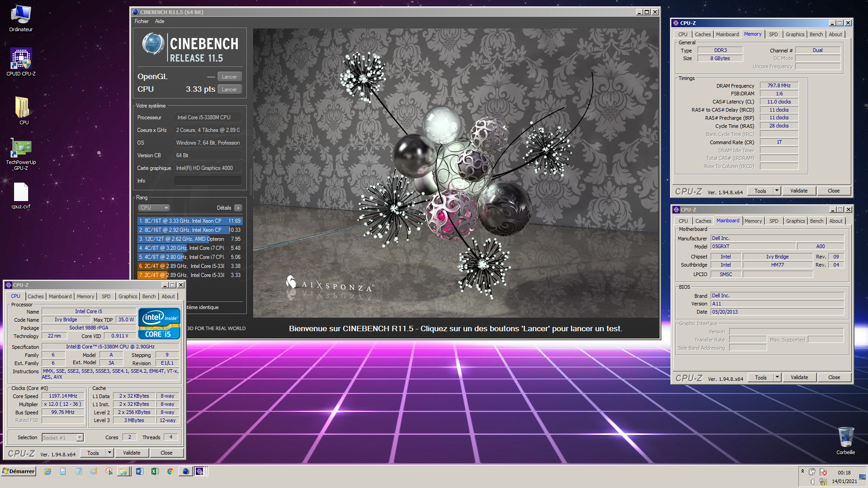868x488 pixels.
Task: Click the BIOS Date value 05/20/2013
Action: tap(777, 312)
